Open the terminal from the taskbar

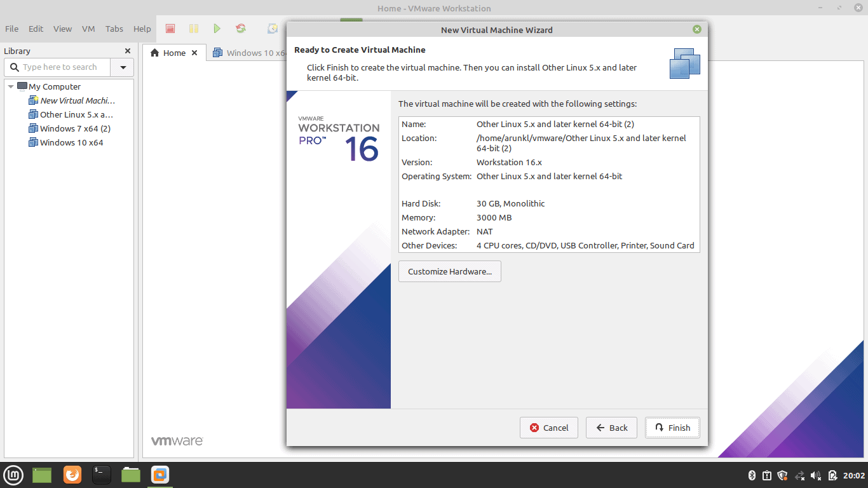coord(102,475)
